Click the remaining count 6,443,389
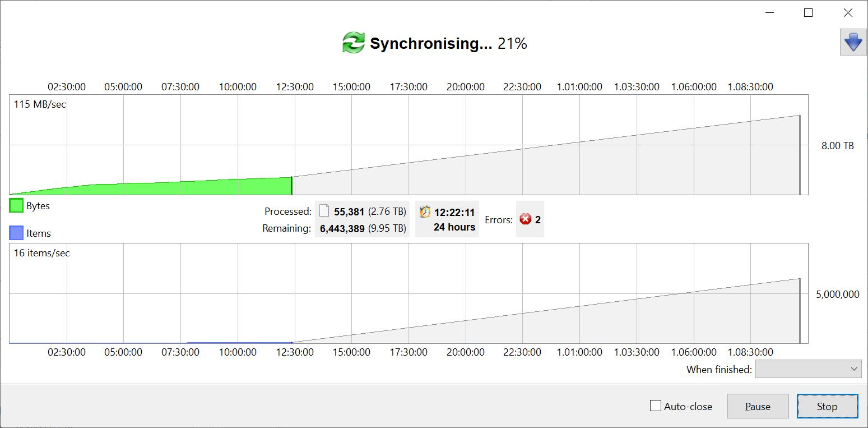The image size is (868, 428). [342, 229]
